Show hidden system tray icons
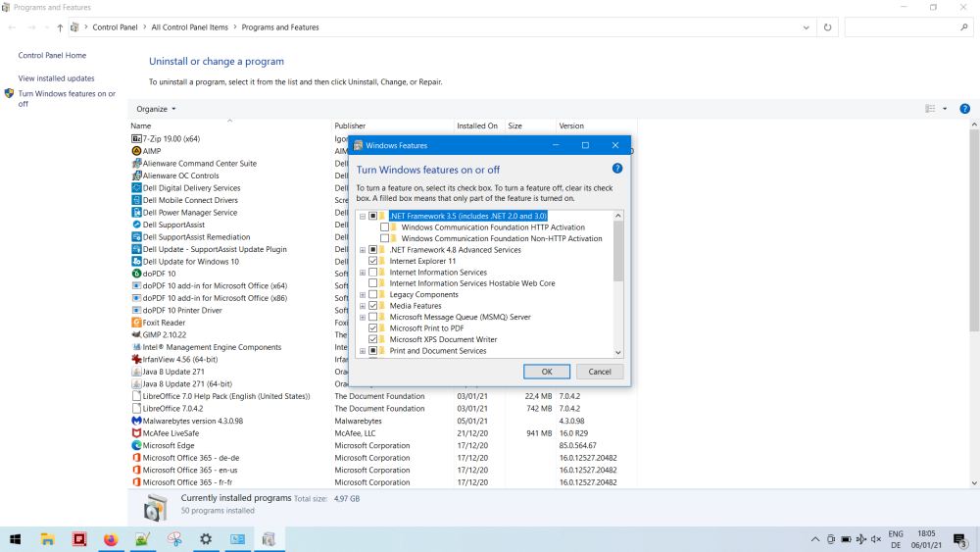980x552 pixels. tap(814, 539)
